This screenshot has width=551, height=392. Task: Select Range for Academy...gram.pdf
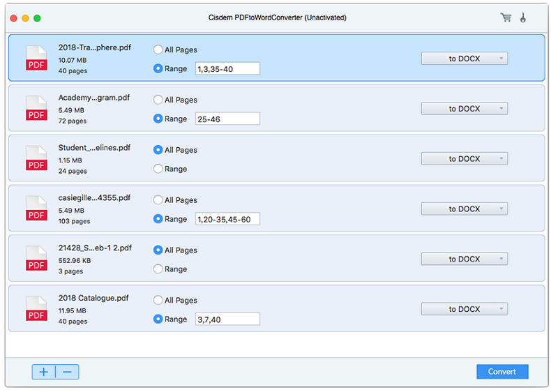pos(158,119)
